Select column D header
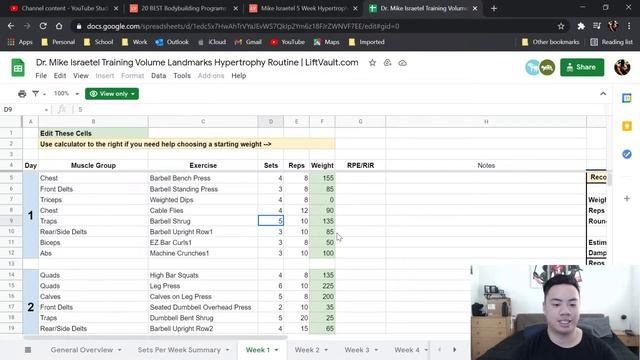Image resolution: width=640 pixels, height=360 pixels. pyautogui.click(x=271, y=122)
